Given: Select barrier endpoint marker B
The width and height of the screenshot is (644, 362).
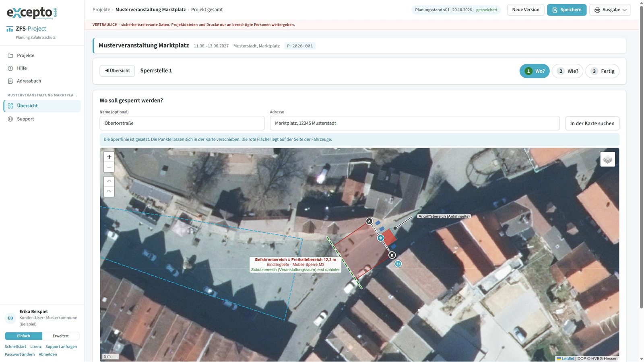Looking at the screenshot, I should (392, 255).
